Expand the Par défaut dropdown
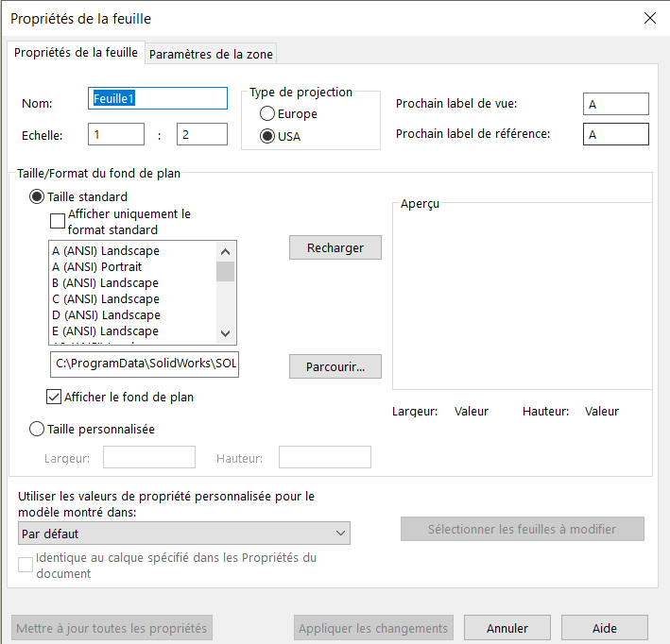This screenshot has width=670, height=644. [184, 534]
